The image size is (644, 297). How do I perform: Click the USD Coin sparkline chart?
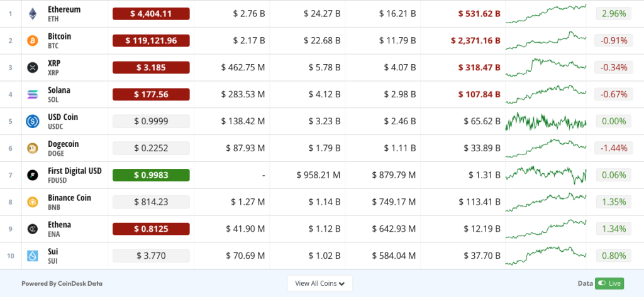tap(546, 121)
